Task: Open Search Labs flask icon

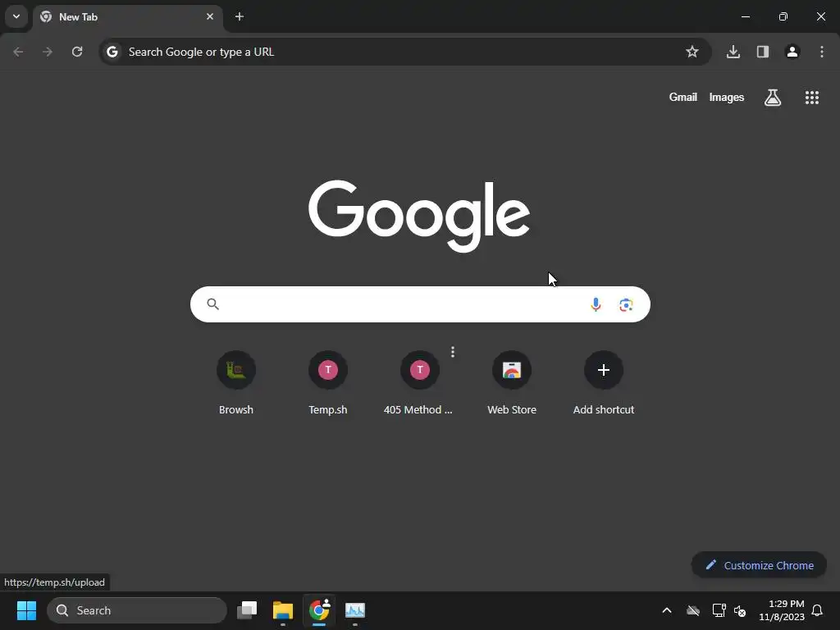Action: point(773,98)
